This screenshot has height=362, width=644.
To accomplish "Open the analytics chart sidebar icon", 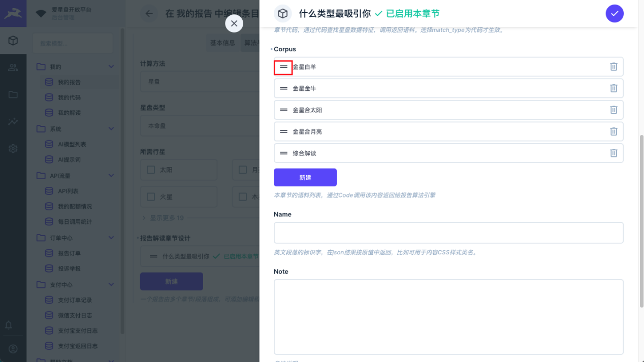I will 13,122.
